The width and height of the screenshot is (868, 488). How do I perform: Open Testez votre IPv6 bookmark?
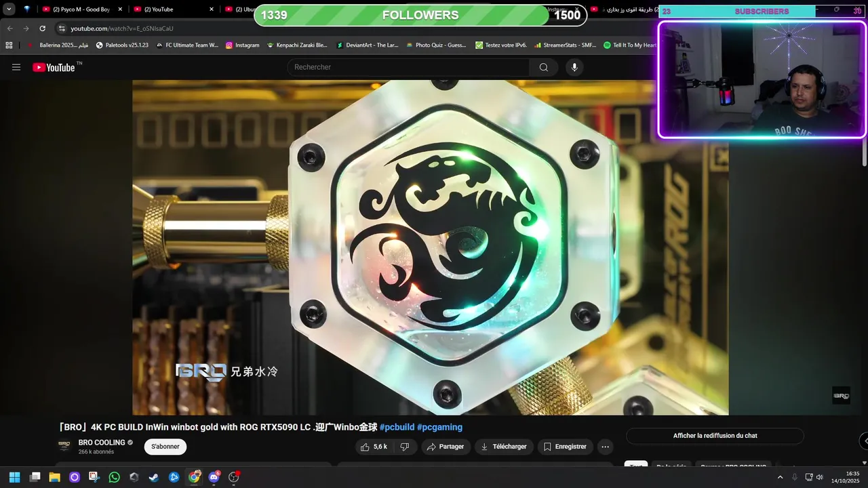coord(501,45)
